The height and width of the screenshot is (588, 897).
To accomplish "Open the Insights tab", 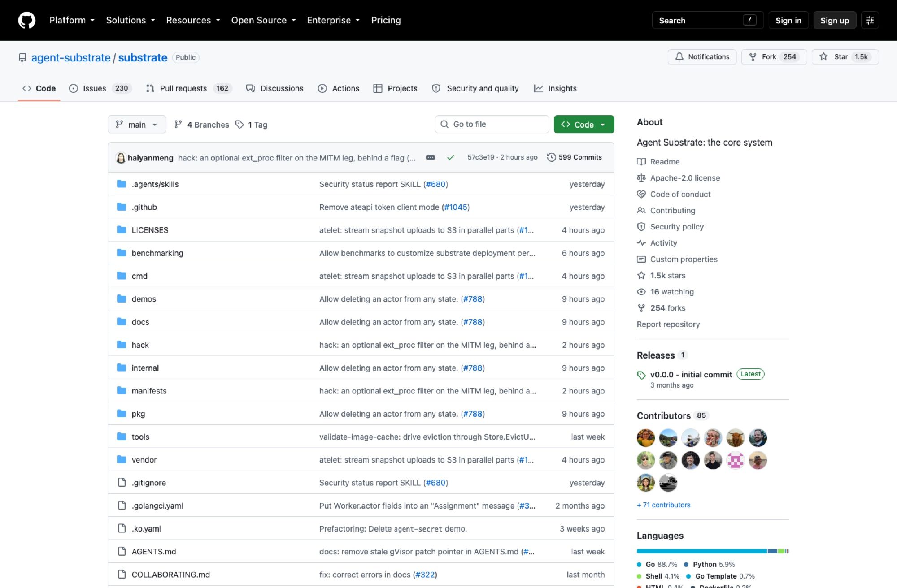I will click(x=555, y=88).
